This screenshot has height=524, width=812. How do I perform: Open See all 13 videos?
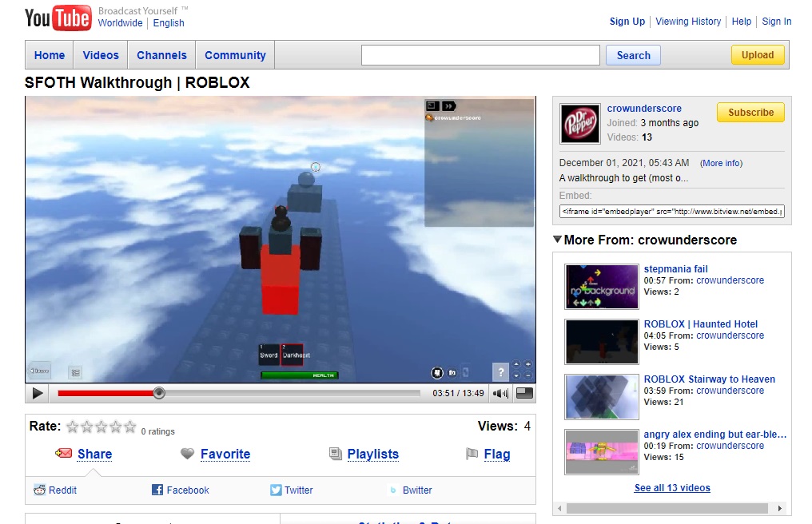[671, 487]
